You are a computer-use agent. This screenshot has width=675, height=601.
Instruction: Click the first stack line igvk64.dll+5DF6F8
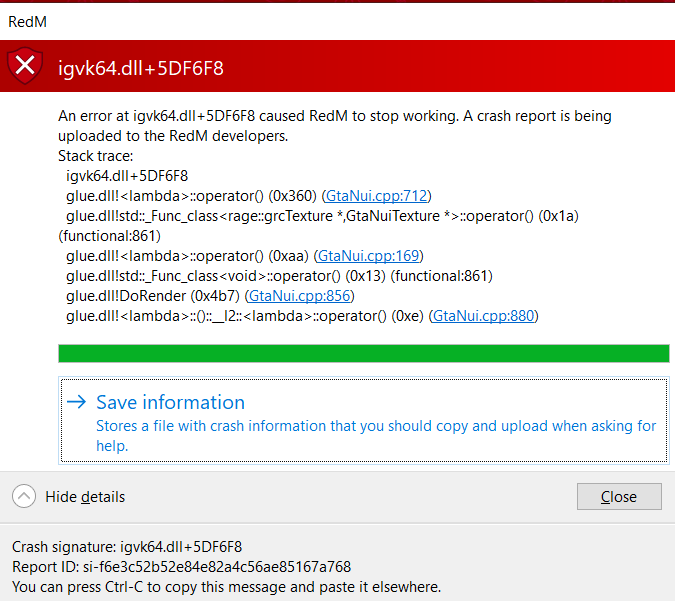coord(127,176)
